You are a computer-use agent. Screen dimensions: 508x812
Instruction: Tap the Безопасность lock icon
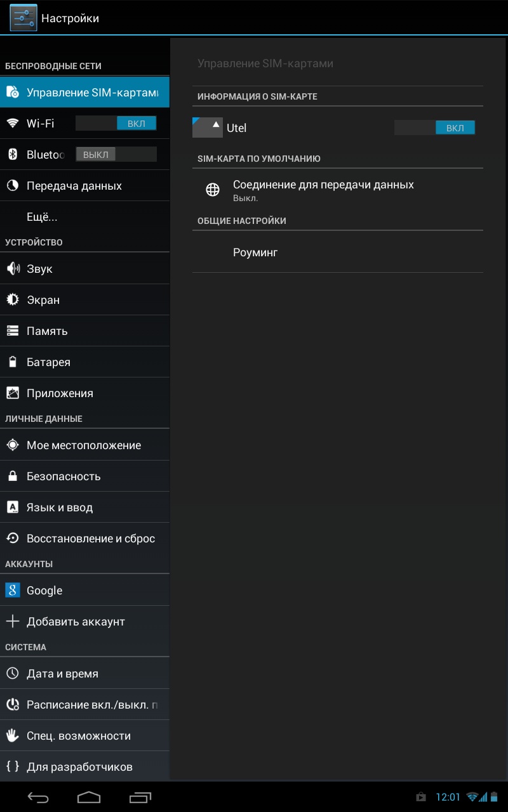coord(13,476)
